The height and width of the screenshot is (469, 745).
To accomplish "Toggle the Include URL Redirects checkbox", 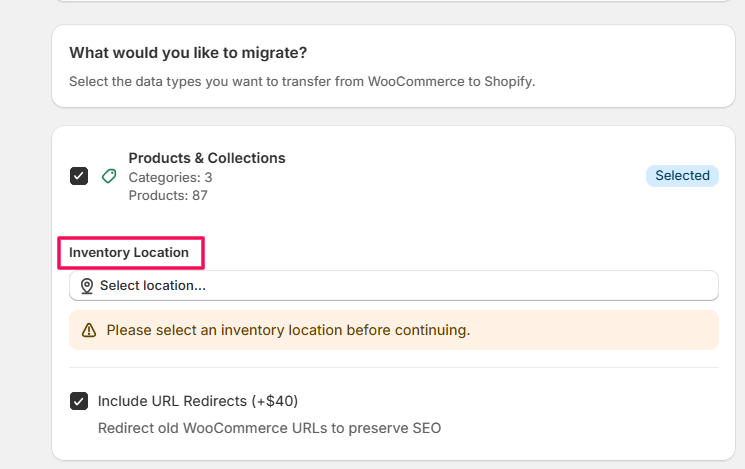I will tap(79, 401).
